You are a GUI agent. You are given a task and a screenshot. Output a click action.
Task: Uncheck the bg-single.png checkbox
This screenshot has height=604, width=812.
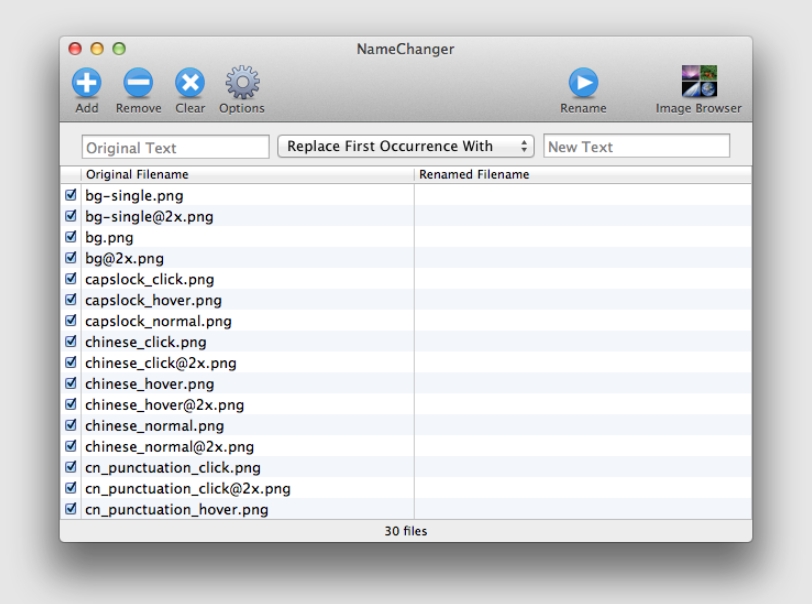[71, 195]
